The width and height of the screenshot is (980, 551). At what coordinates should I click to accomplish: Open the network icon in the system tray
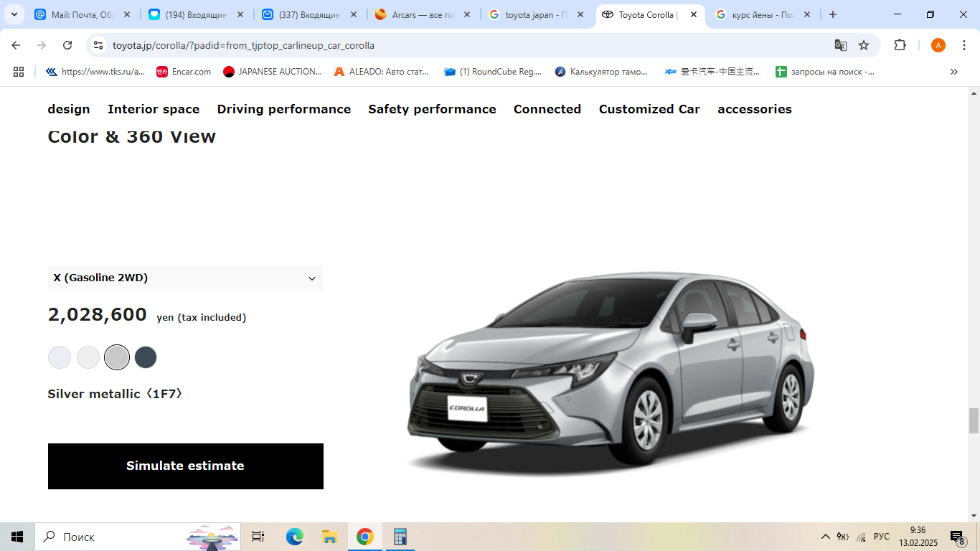(861, 537)
